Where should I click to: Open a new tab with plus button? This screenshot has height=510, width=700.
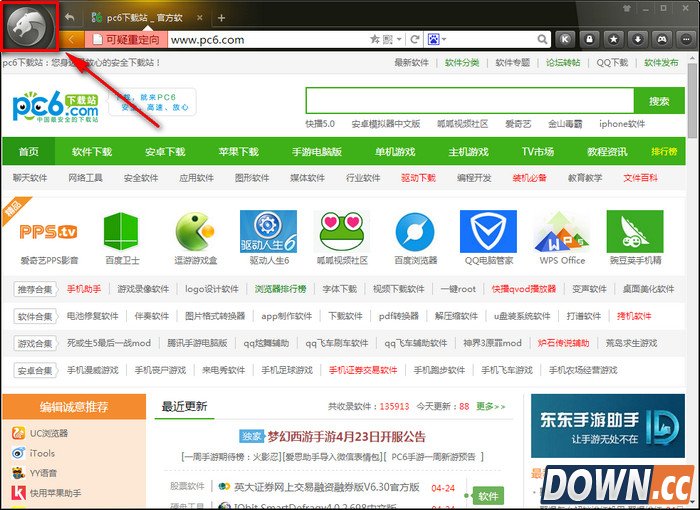coord(221,18)
